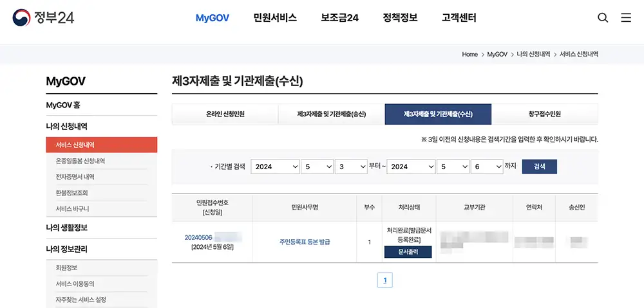Click the [2024년 5월 6일] application date

tap(213, 247)
